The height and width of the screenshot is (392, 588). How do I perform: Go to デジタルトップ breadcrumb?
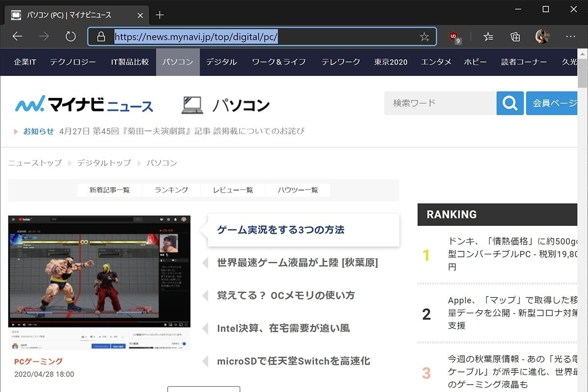point(104,163)
